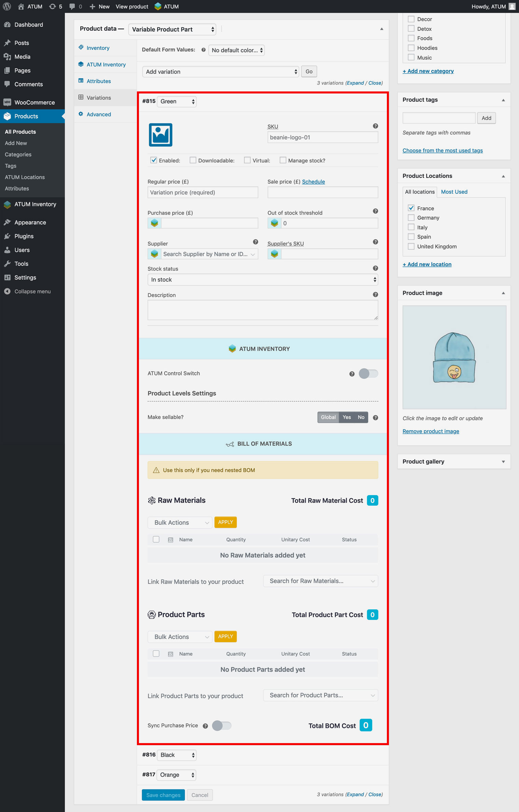Check Germany location

coord(411,217)
